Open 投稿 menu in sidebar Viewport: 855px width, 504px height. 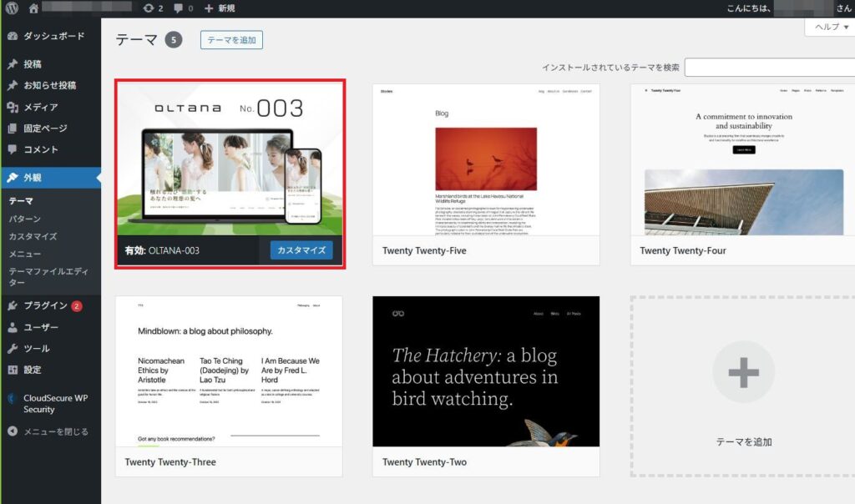pyautogui.click(x=51, y=63)
